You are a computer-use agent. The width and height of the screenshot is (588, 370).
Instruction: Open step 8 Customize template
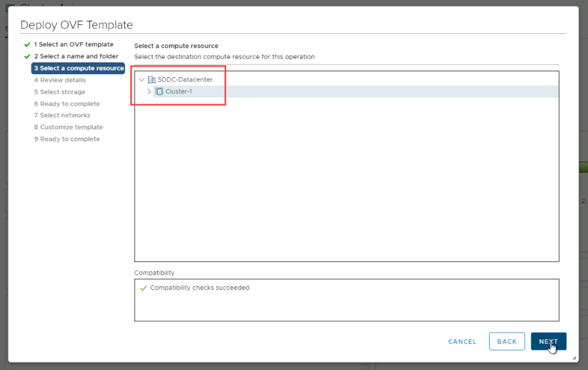(x=68, y=127)
